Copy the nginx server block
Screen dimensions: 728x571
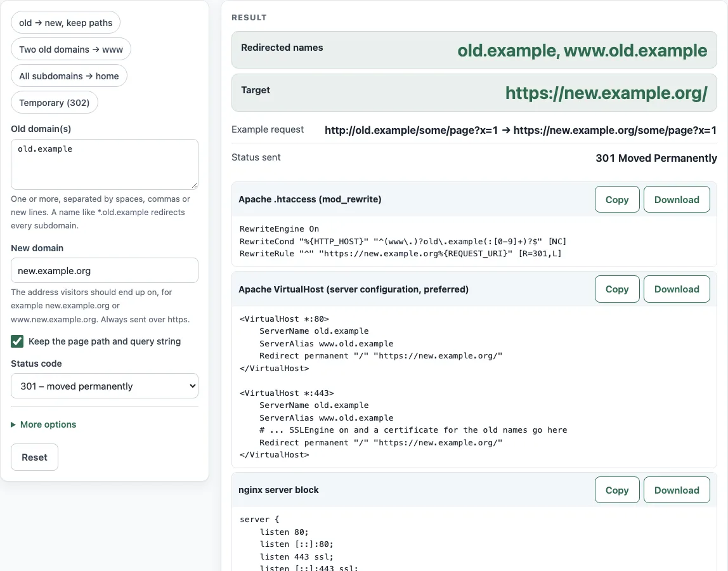[x=617, y=490]
